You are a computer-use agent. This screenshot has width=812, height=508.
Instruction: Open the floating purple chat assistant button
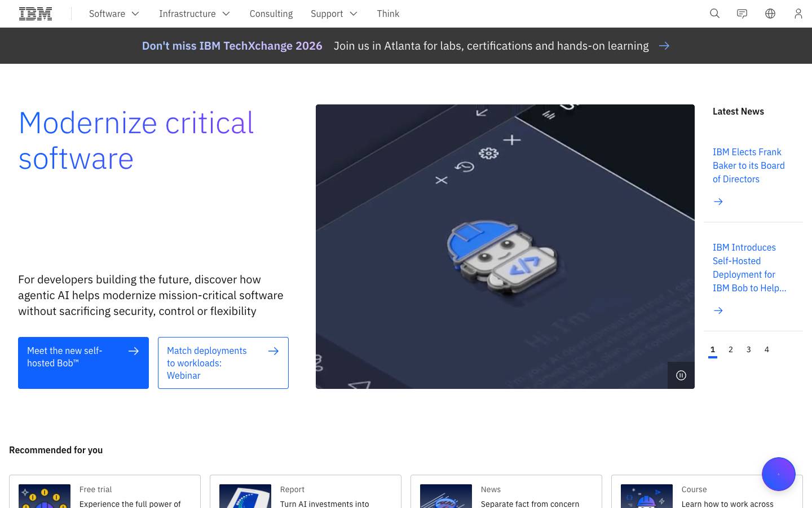(x=779, y=474)
